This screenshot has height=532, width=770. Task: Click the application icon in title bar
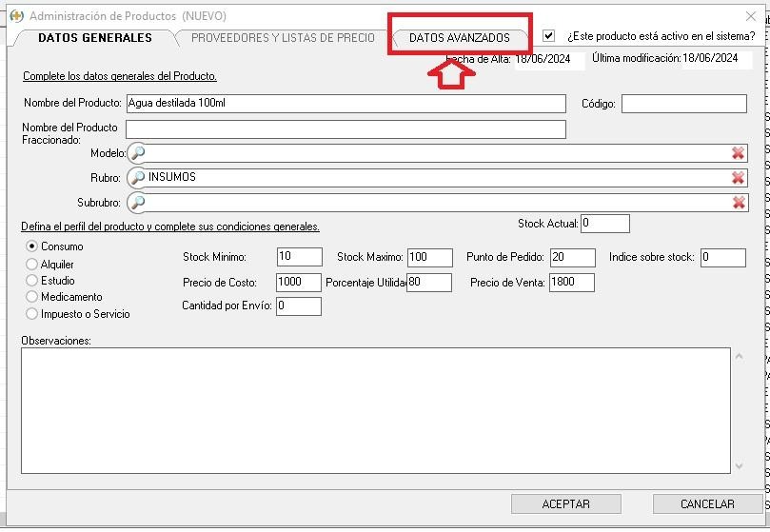[x=16, y=16]
